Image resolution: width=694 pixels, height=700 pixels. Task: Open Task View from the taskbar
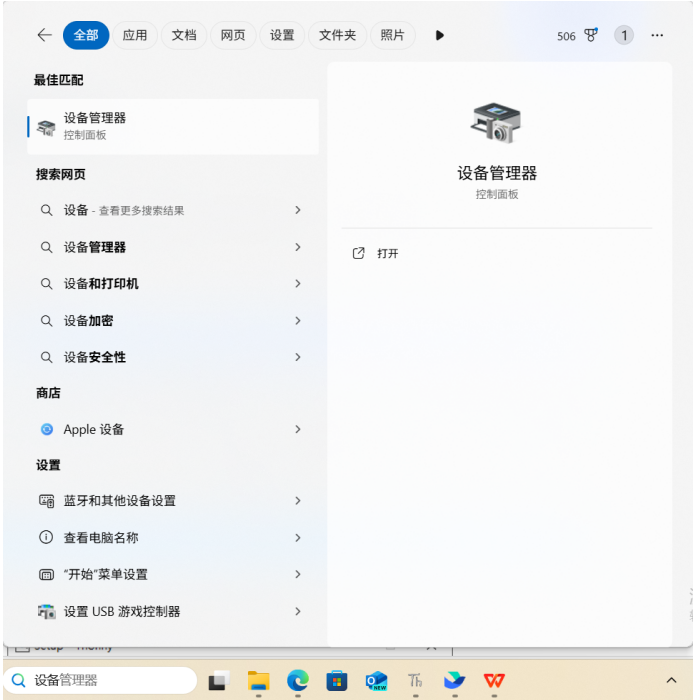(x=219, y=680)
